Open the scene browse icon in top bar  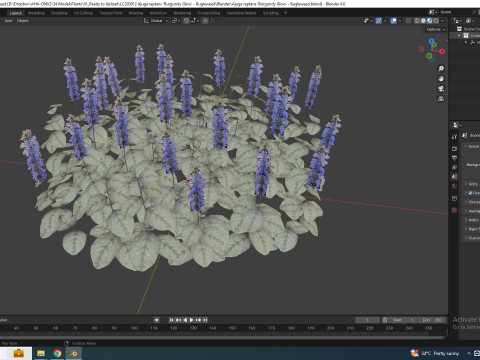click(433, 12)
